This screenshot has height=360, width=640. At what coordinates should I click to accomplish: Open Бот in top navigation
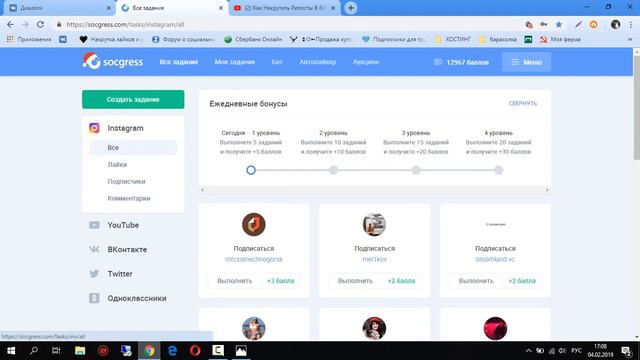[x=277, y=62]
